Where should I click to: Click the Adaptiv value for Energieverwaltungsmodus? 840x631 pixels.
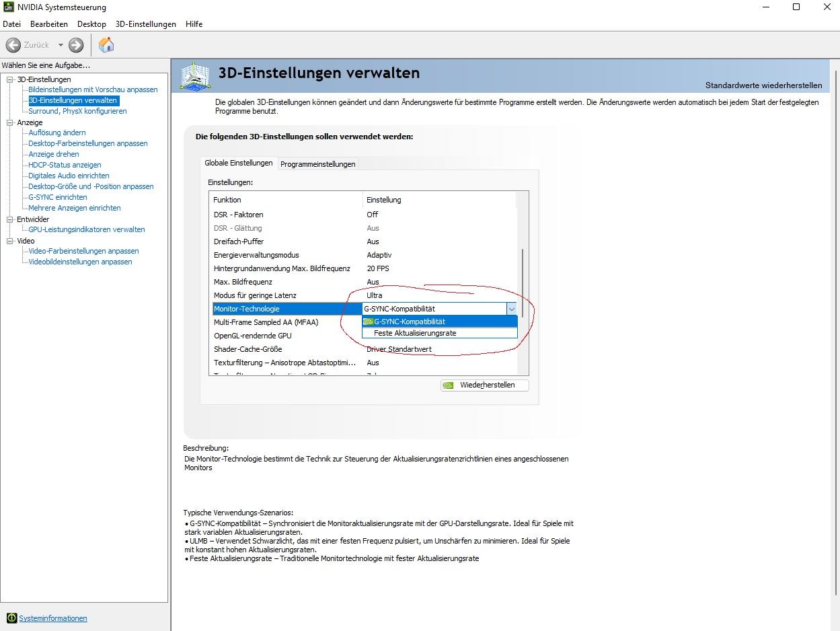pyautogui.click(x=379, y=255)
